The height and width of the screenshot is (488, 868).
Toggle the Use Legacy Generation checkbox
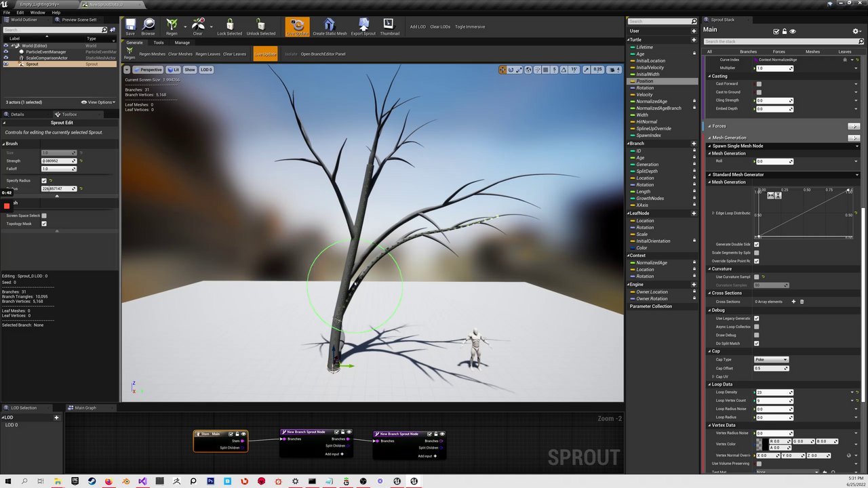click(756, 319)
